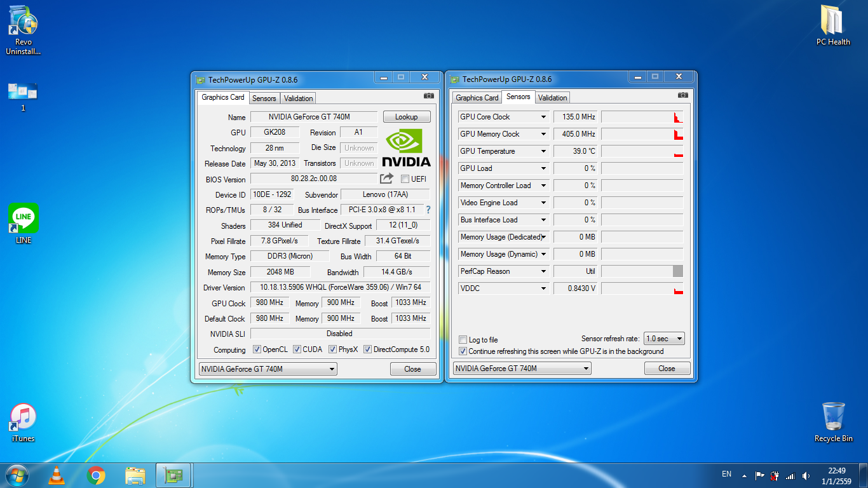Click the GPU Temperature graph

pyautogui.click(x=642, y=151)
